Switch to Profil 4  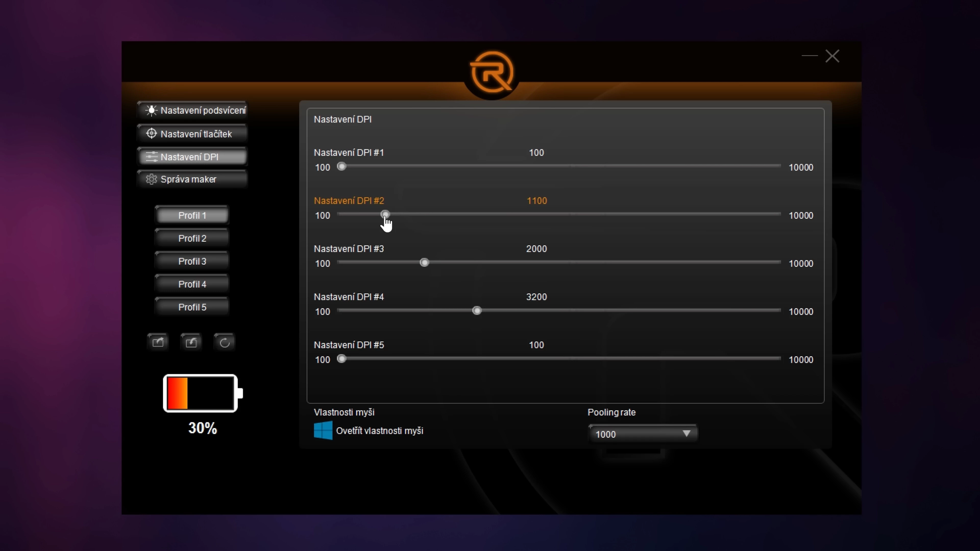tap(192, 284)
